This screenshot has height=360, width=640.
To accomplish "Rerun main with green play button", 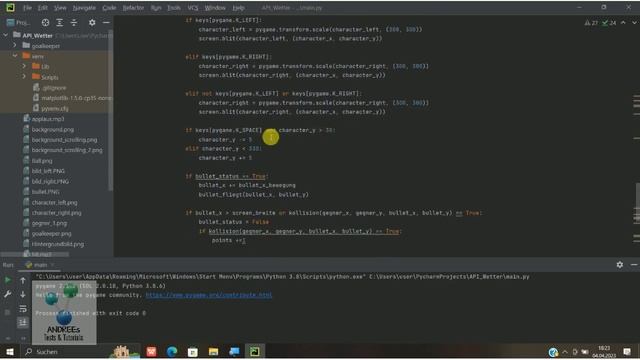I will click(x=7, y=280).
